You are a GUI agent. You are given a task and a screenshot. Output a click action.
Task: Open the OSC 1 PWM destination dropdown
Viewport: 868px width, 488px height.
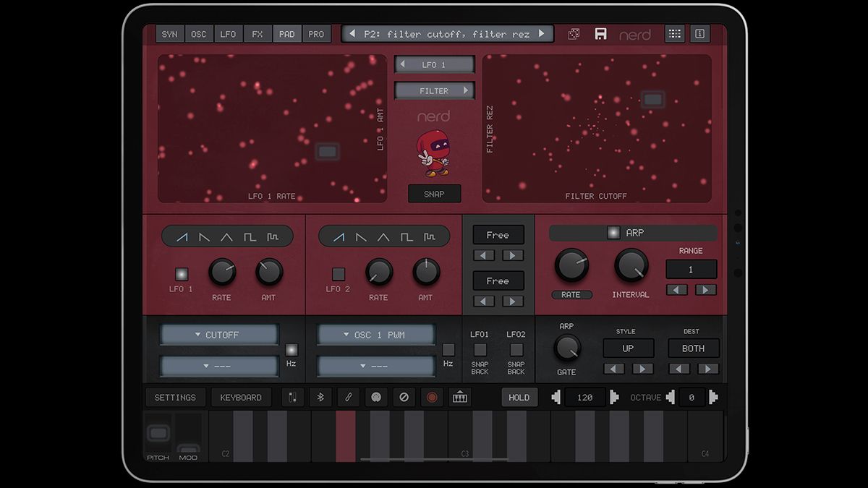coord(377,334)
